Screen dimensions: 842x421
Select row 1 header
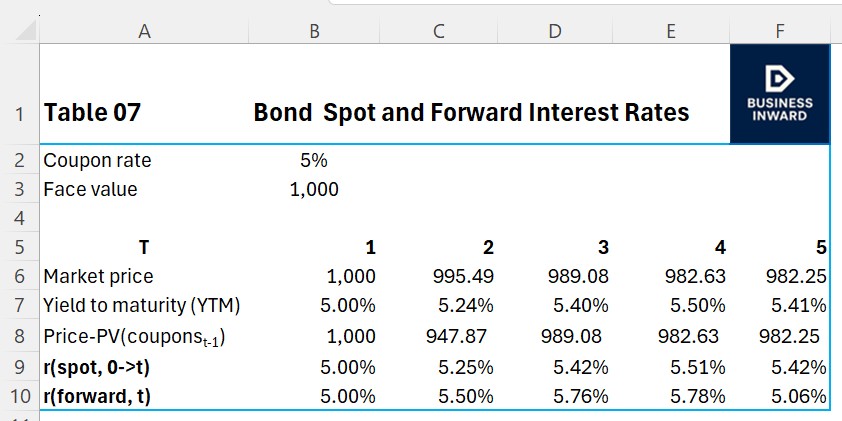tap(20, 113)
